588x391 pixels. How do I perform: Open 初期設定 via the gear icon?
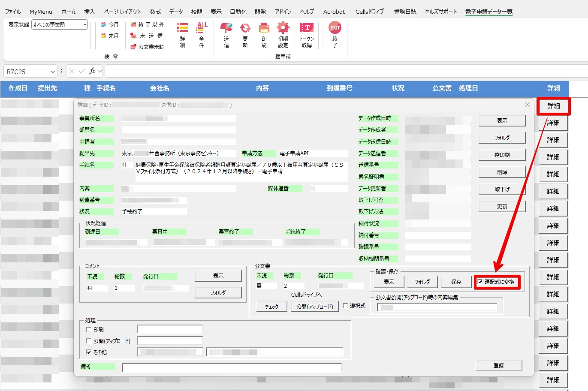pos(282,34)
